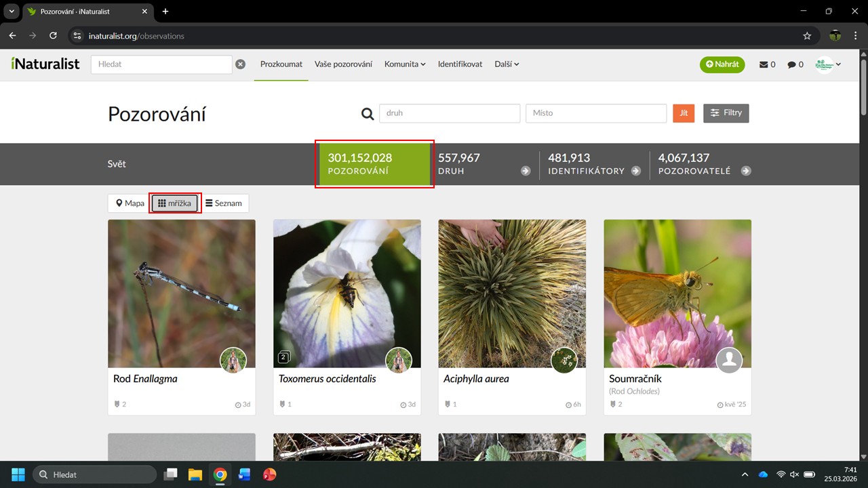Open the messages envelope icon
Viewport: 868px width, 488px height.
coord(764,64)
